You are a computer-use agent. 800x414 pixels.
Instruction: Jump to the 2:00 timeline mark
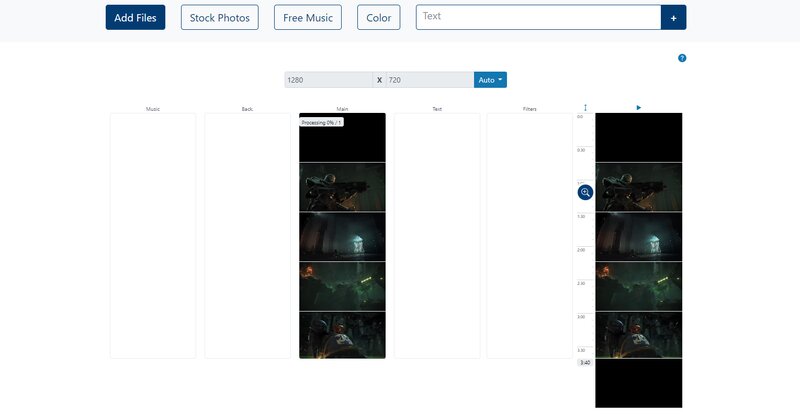(581, 250)
